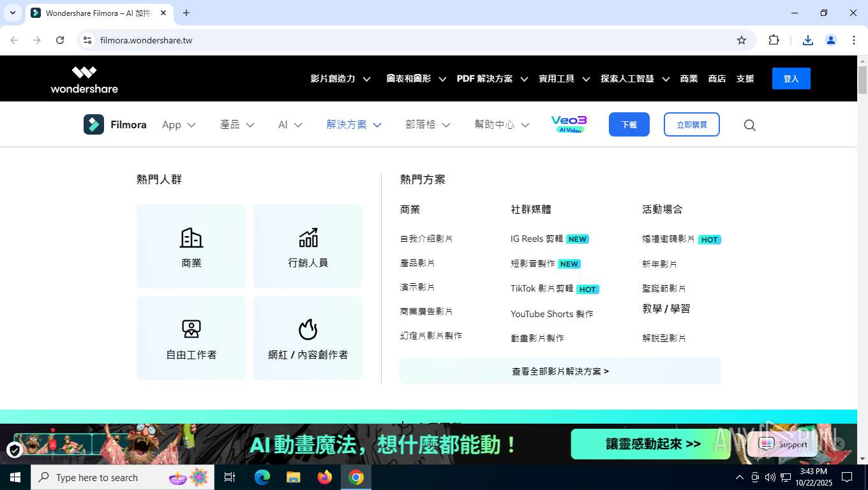This screenshot has height=490, width=868.
Task: Open Chrome downloads icon
Action: click(x=807, y=40)
